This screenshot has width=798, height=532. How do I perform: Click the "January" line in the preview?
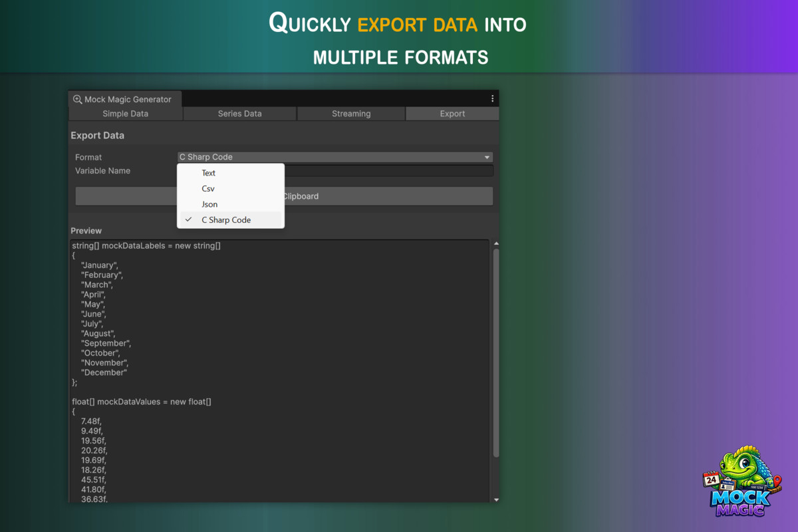[100, 265]
